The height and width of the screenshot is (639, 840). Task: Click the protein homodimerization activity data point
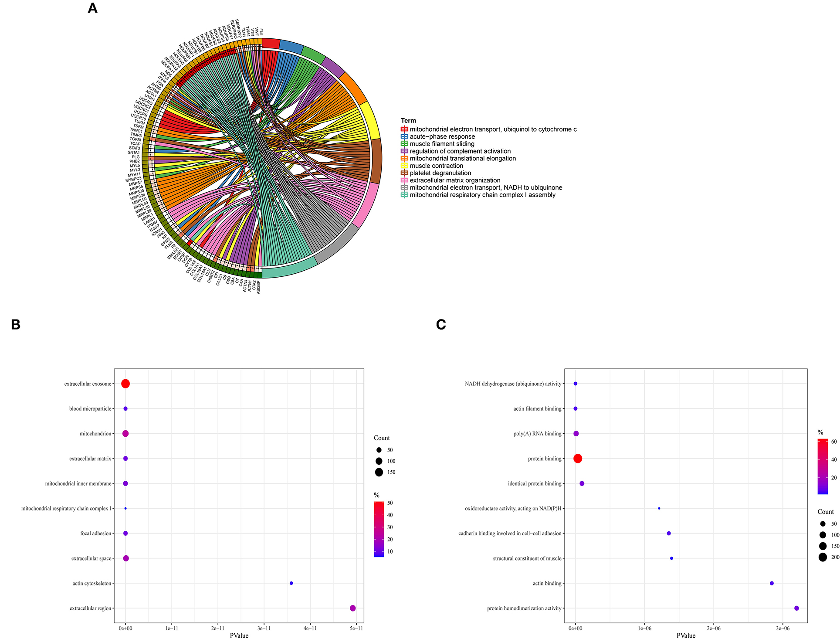point(796,608)
